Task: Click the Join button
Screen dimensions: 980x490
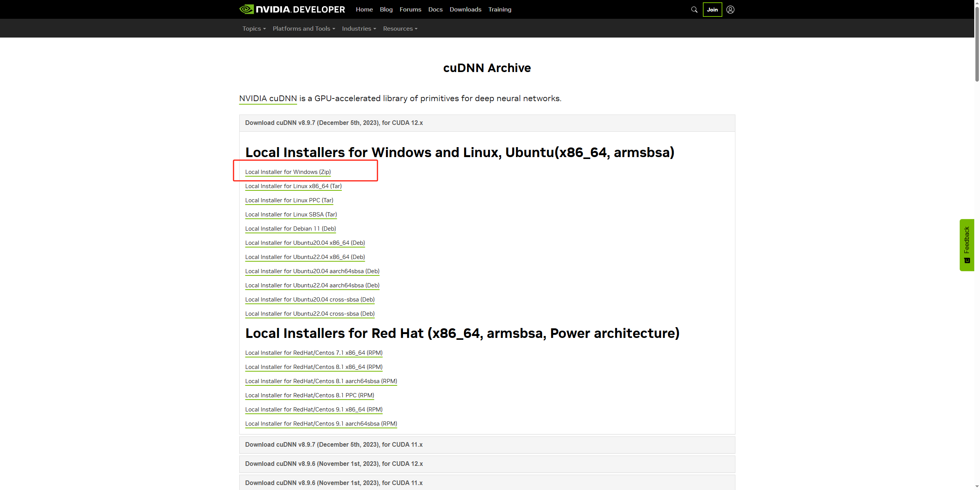Action: click(x=712, y=10)
